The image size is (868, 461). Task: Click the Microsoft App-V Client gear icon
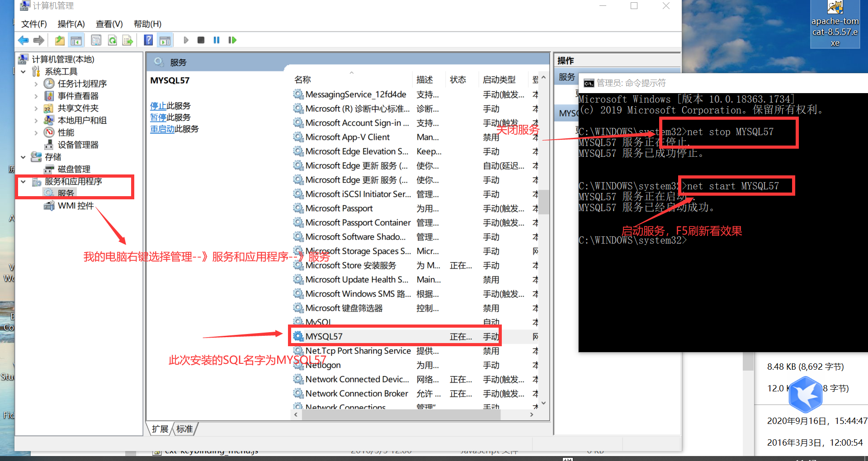(x=298, y=137)
